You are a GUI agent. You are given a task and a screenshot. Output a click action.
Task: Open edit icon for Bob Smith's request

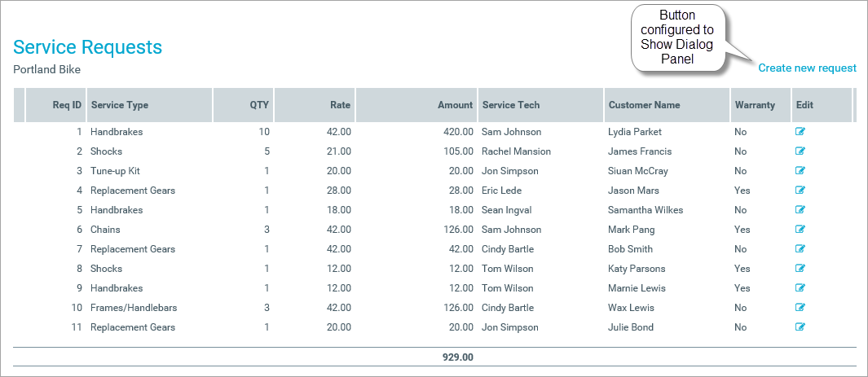[x=800, y=248]
